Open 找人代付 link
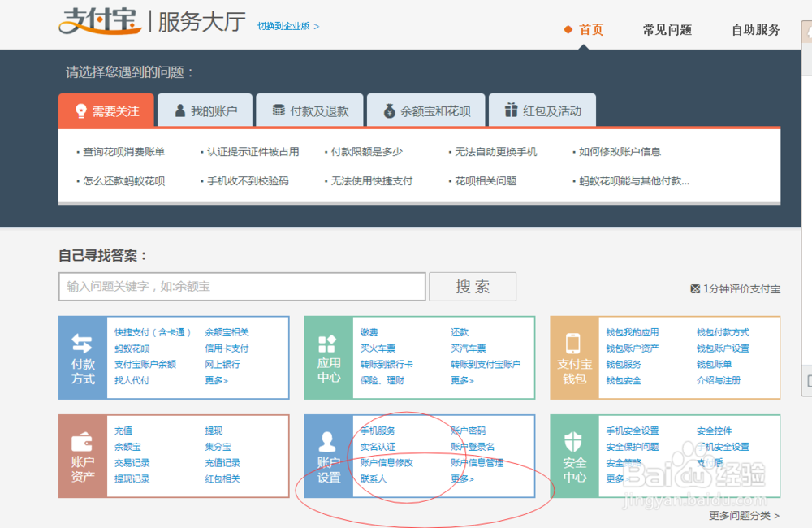Image resolution: width=812 pixels, height=528 pixels. (132, 380)
